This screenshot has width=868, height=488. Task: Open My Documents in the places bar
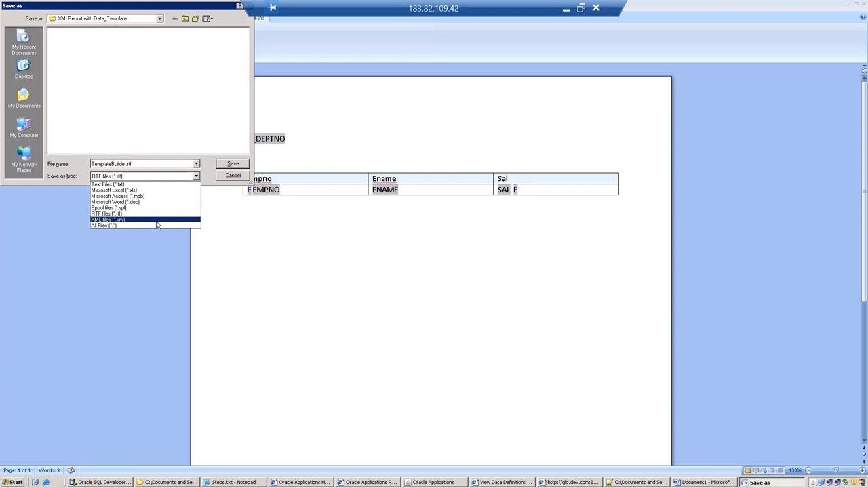click(24, 99)
